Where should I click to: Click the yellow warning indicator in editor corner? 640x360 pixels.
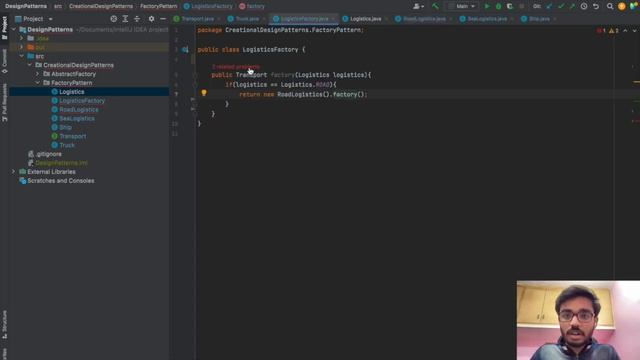click(x=613, y=31)
